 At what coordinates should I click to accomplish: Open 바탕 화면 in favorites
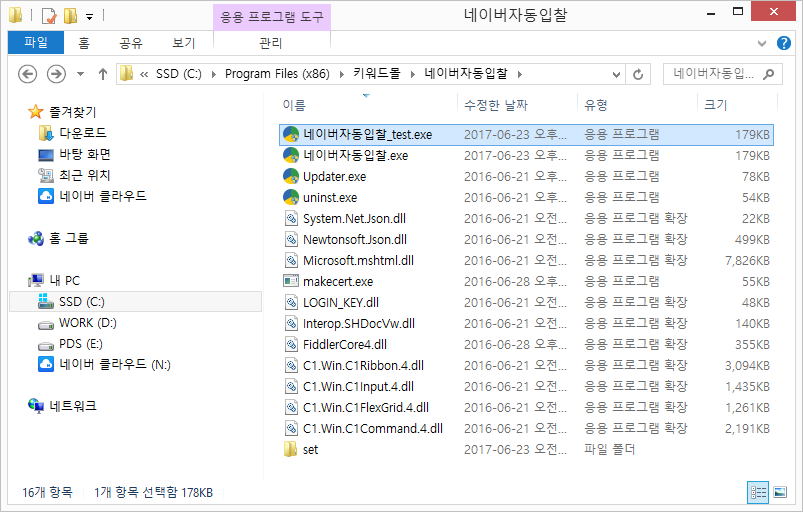(x=75, y=154)
